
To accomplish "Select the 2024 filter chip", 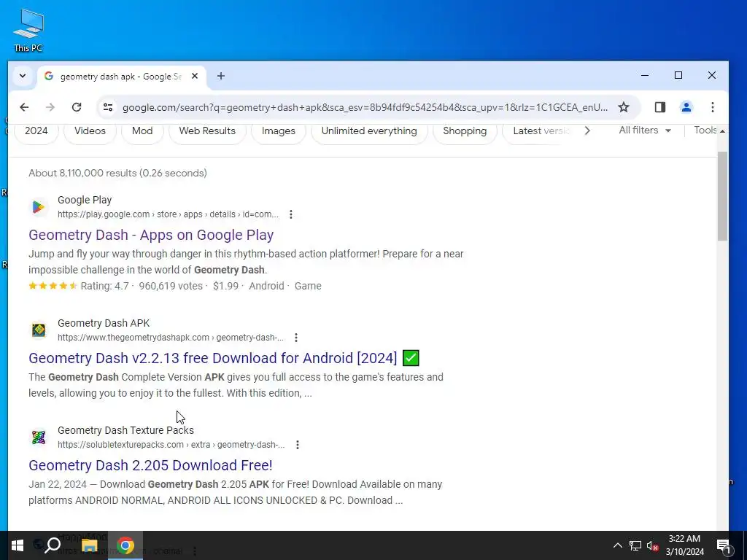I will click(36, 131).
